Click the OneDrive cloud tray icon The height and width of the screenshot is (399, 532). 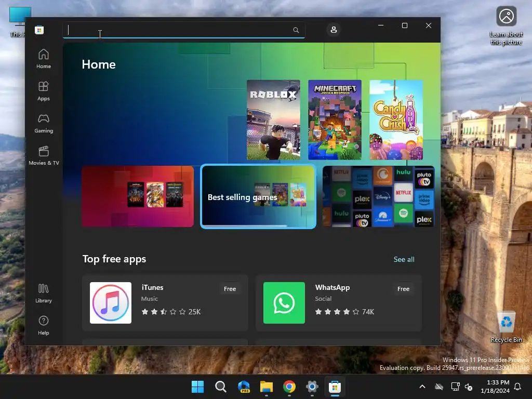point(439,387)
